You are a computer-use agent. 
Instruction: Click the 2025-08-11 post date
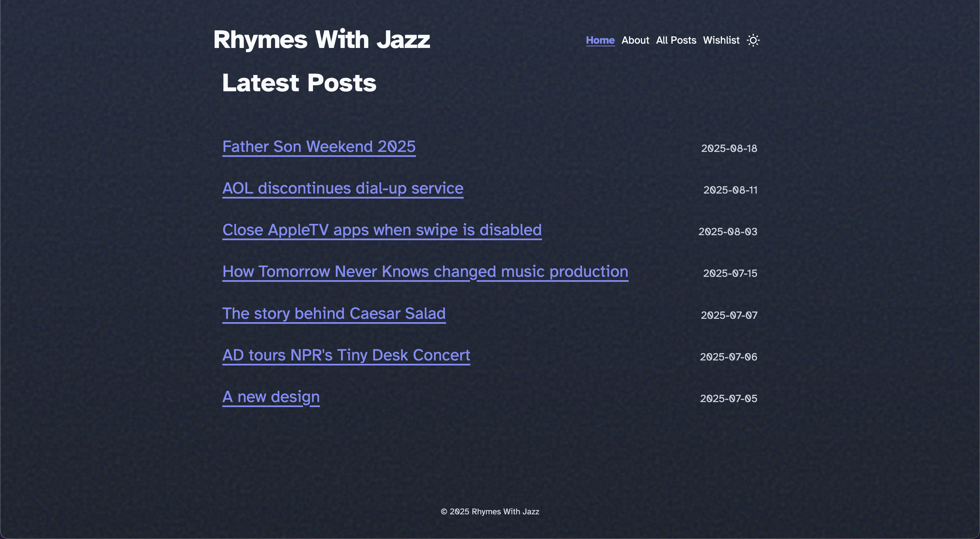pyautogui.click(x=730, y=190)
